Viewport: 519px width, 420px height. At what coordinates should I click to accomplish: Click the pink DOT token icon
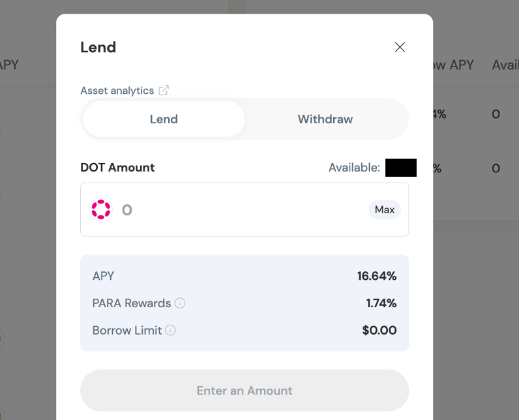[101, 209]
